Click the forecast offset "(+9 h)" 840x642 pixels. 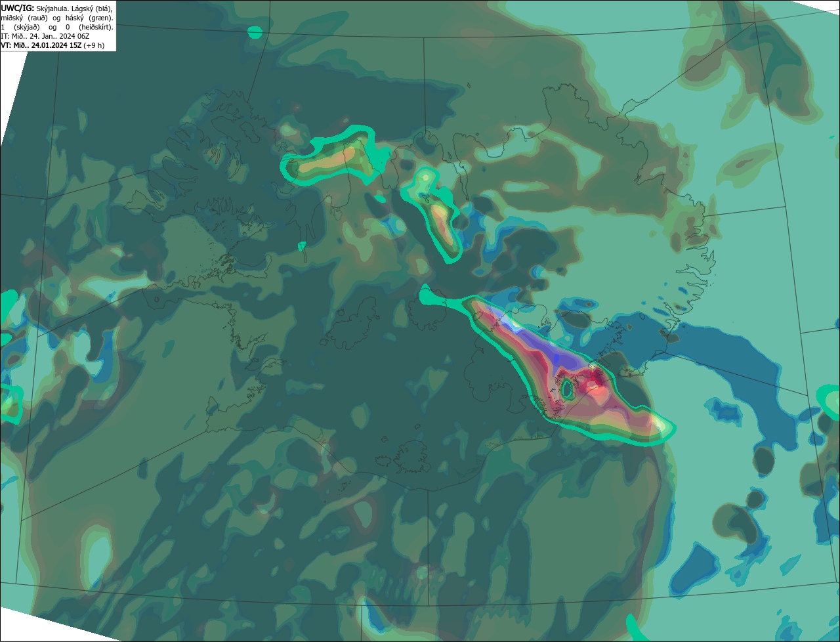click(x=94, y=45)
